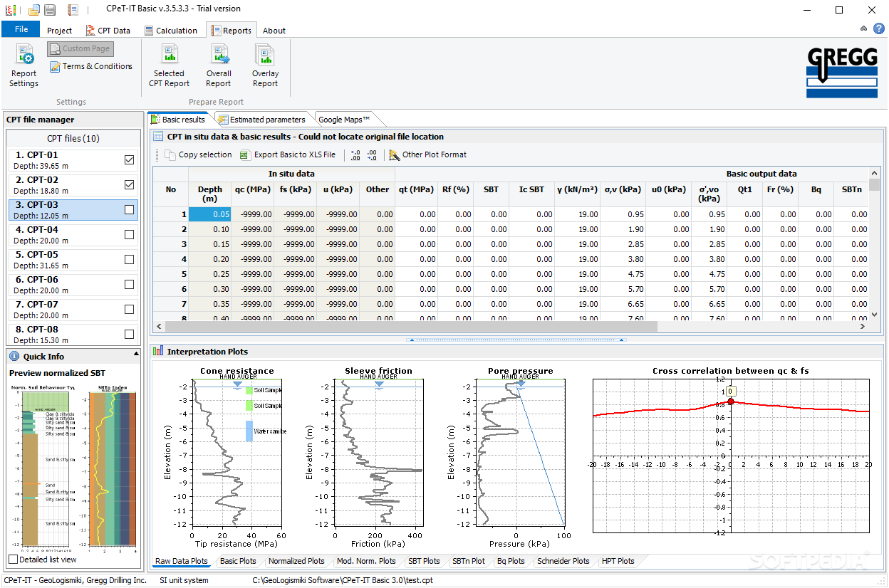Click the CPeT-IT app icon in title bar

point(10,9)
